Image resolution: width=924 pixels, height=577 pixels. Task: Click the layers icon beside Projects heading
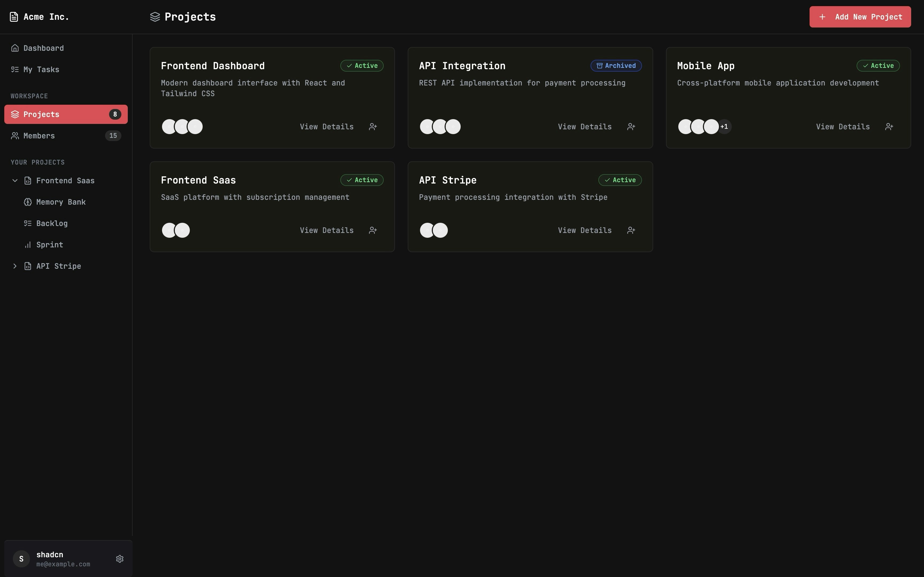(155, 17)
